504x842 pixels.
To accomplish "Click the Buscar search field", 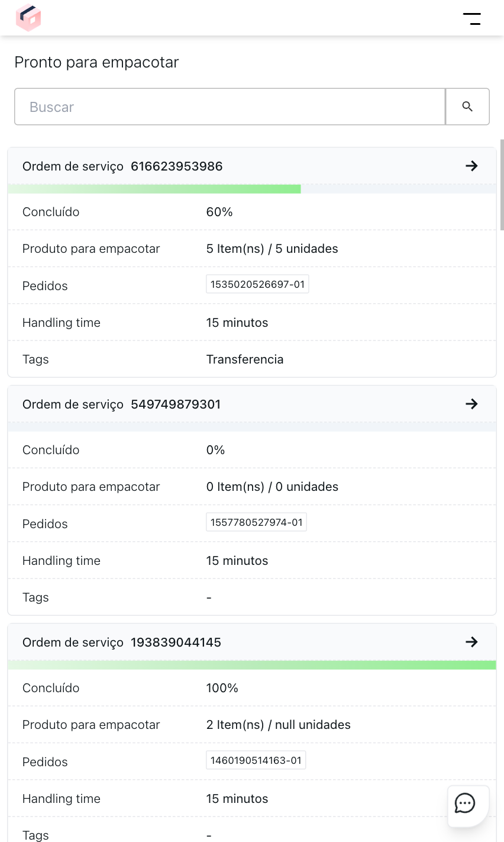I will click(x=230, y=107).
